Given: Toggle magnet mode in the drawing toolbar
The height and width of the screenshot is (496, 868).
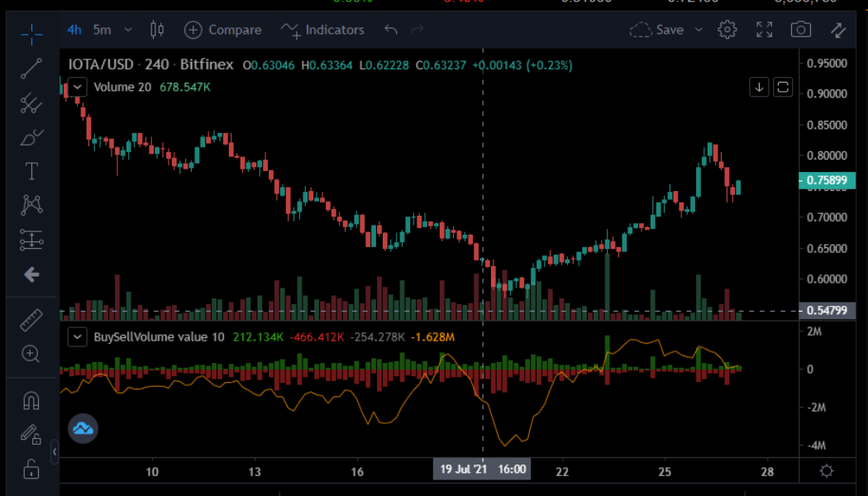Looking at the screenshot, I should point(31,399).
